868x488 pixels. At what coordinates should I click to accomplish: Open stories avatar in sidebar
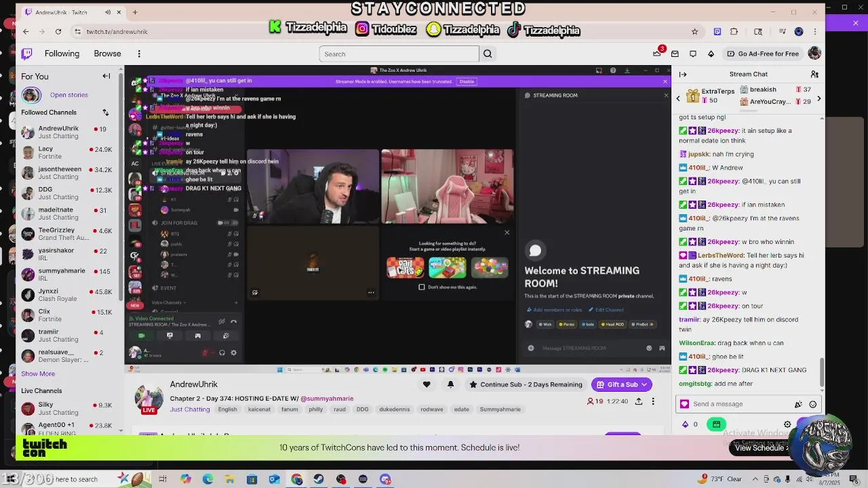pyautogui.click(x=31, y=95)
